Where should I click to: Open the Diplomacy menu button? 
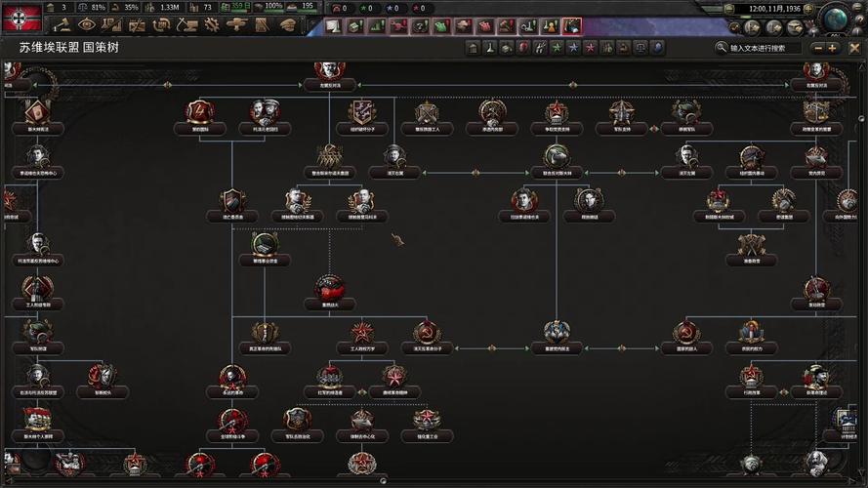137,25
